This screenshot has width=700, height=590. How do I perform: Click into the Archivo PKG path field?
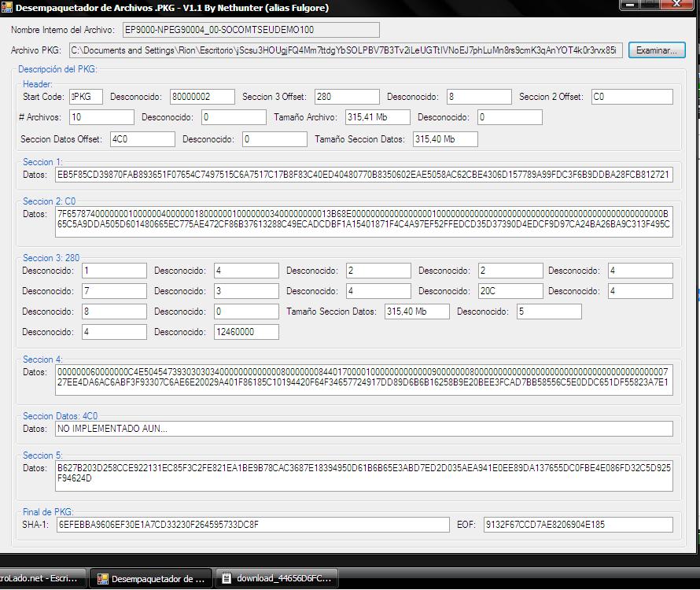coord(346,50)
